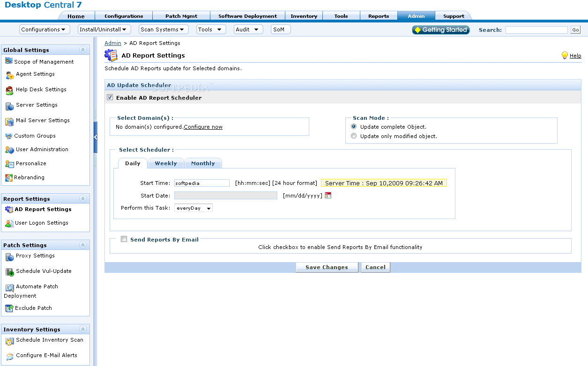Image resolution: width=588 pixels, height=366 pixels.
Task: Go to the Home tab
Action: point(76,16)
